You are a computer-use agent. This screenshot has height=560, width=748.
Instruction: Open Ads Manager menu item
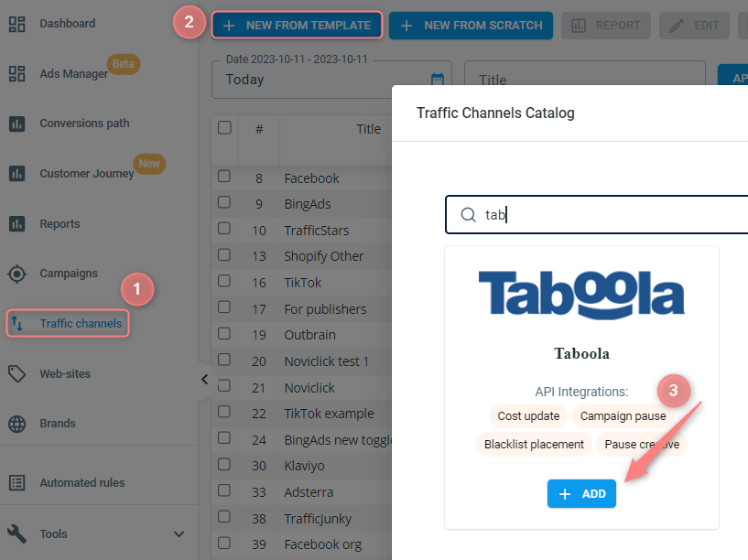click(x=74, y=74)
